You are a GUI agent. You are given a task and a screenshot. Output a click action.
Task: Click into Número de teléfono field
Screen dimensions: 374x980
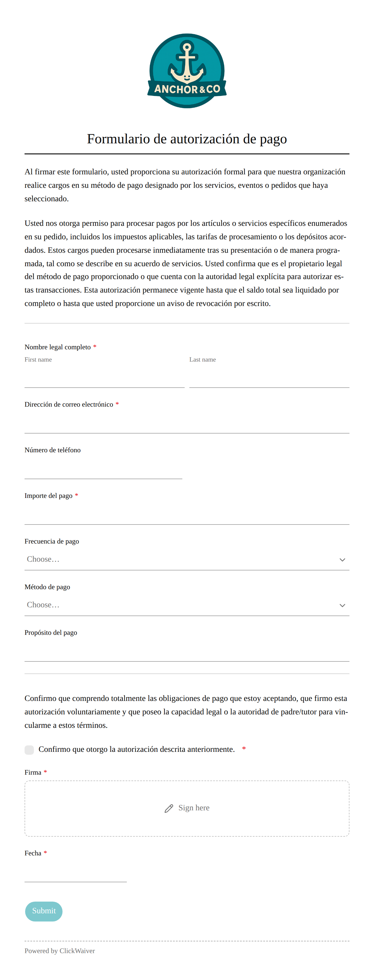click(x=103, y=468)
